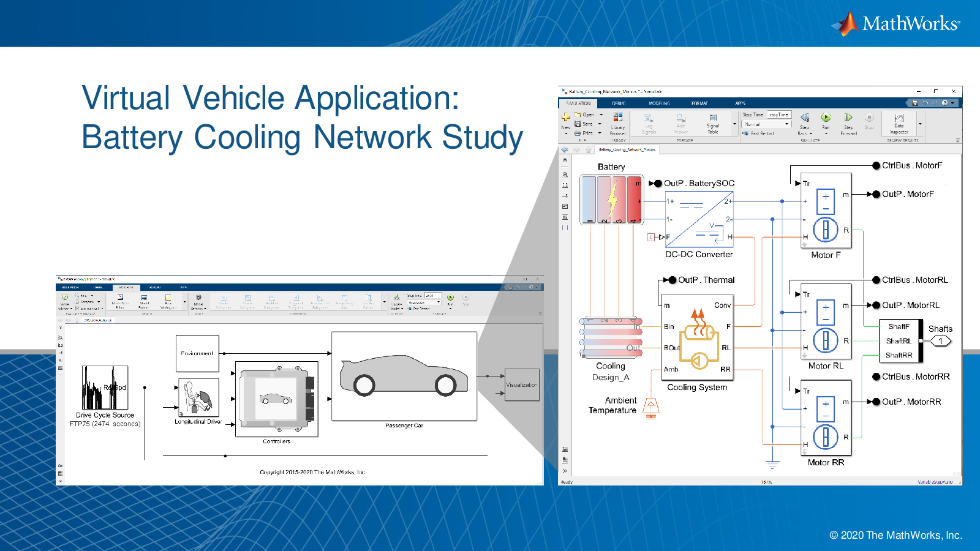Open the Library Browser
Viewport: 980px width, 551px height.
coord(617,123)
